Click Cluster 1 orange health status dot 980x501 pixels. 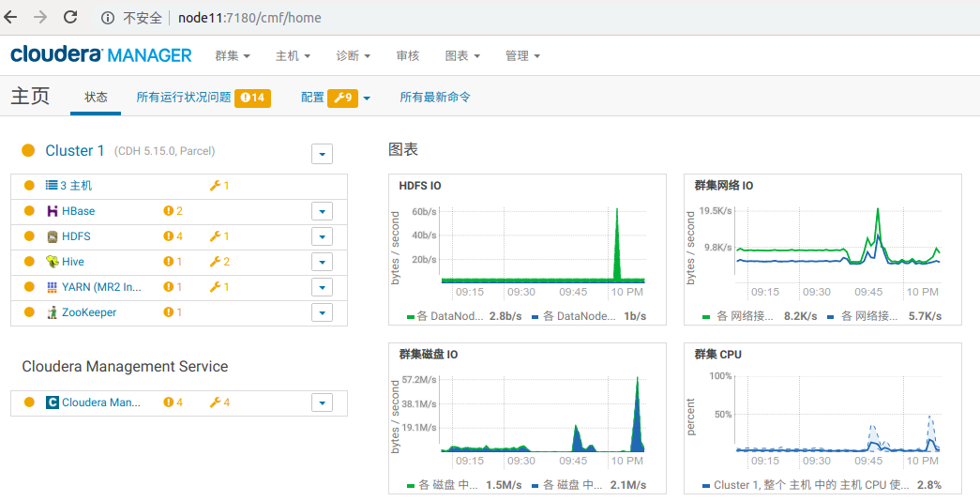27,151
